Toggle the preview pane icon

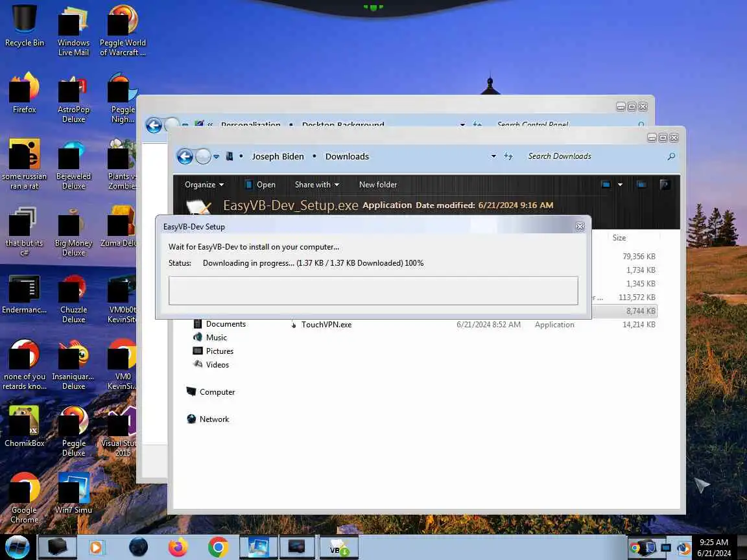point(641,184)
